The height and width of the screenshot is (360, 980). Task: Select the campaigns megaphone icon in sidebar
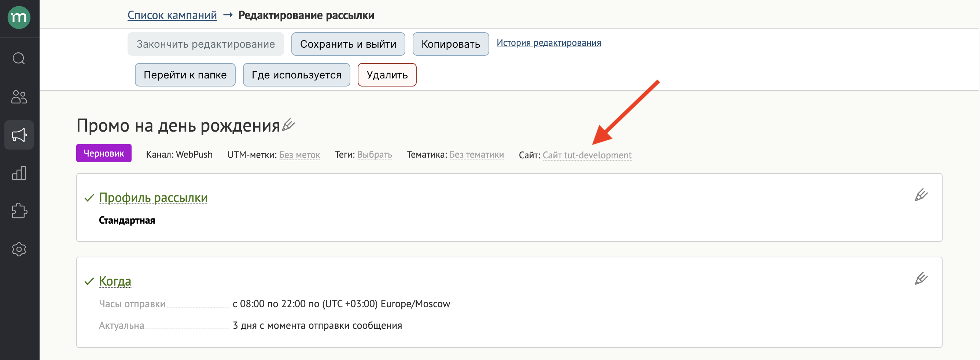(x=19, y=135)
